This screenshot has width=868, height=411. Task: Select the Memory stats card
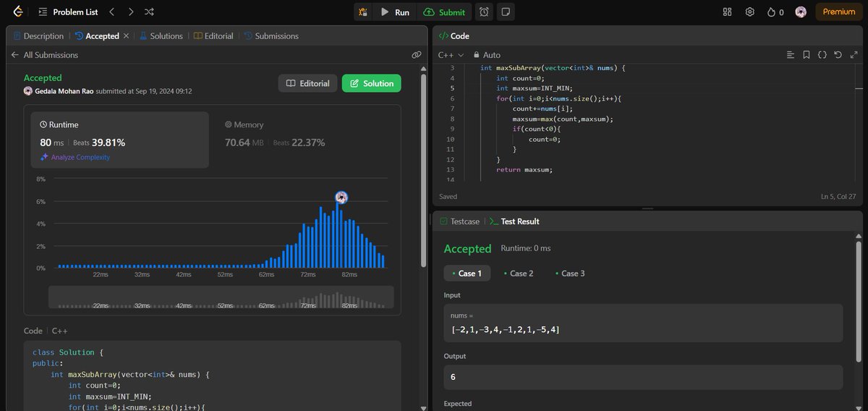(304, 140)
